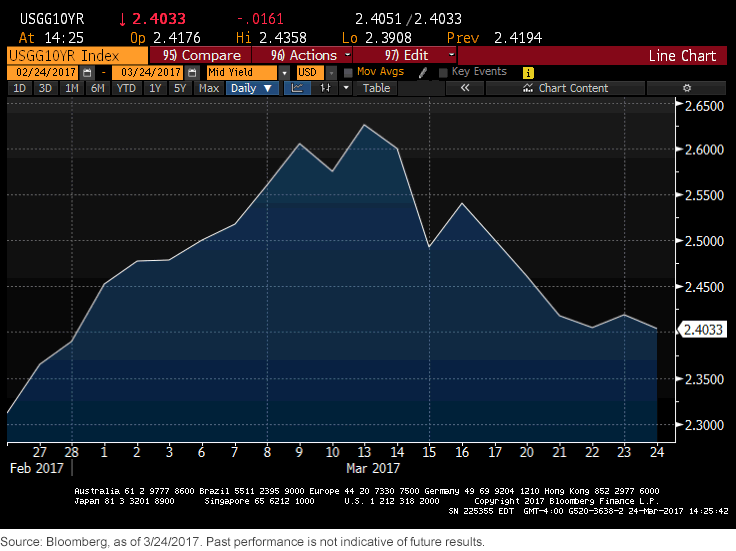The image size is (736, 551).
Task: Click the double-chevron collapse icon
Action: point(465,88)
